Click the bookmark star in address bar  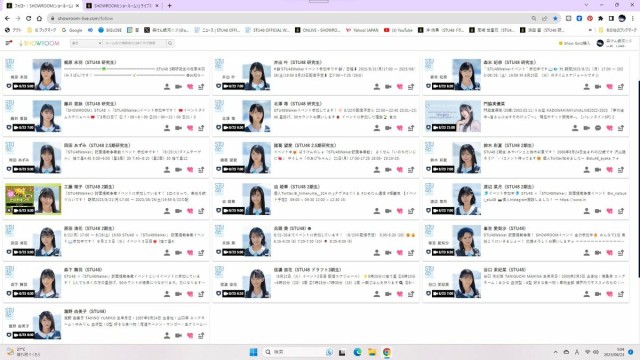tap(555, 18)
